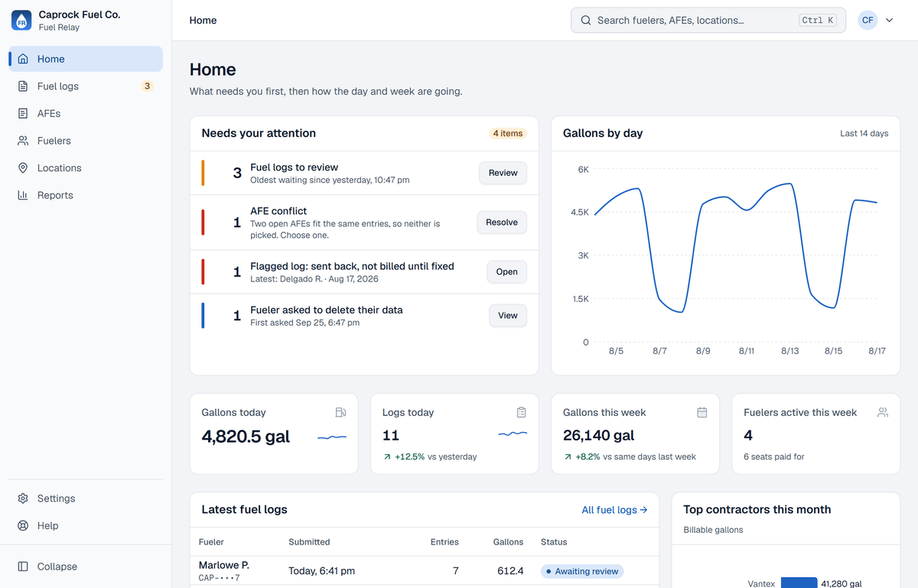Click Help in the sidebar
Image resolution: width=918 pixels, height=588 pixels.
pos(86,526)
